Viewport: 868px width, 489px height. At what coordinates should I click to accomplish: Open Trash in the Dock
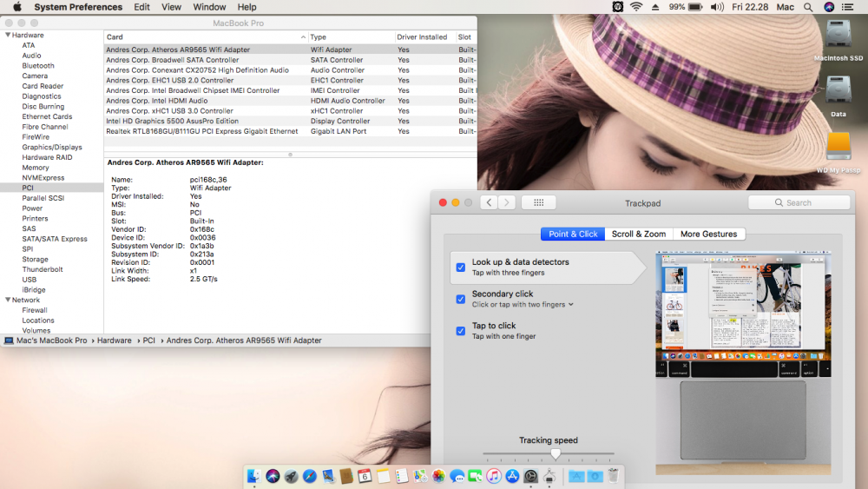[614, 476]
